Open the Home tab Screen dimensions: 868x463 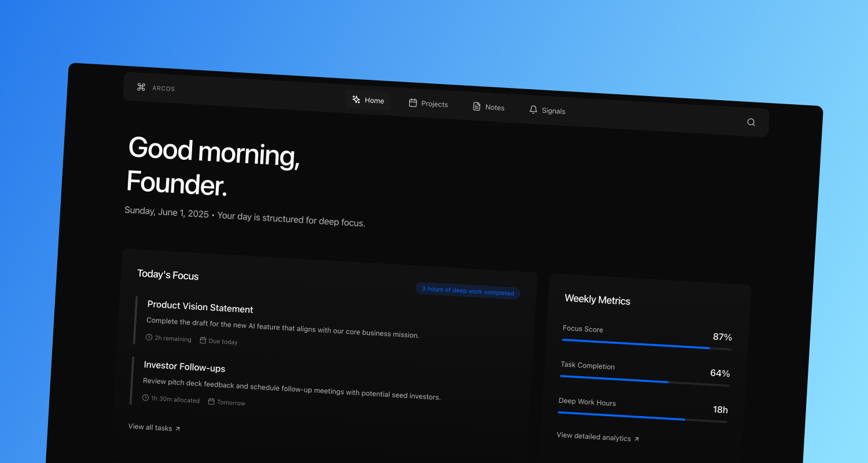click(368, 100)
